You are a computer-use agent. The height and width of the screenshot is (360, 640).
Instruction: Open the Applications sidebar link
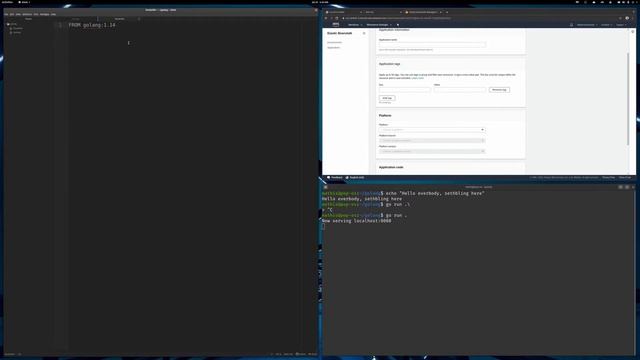click(x=333, y=48)
